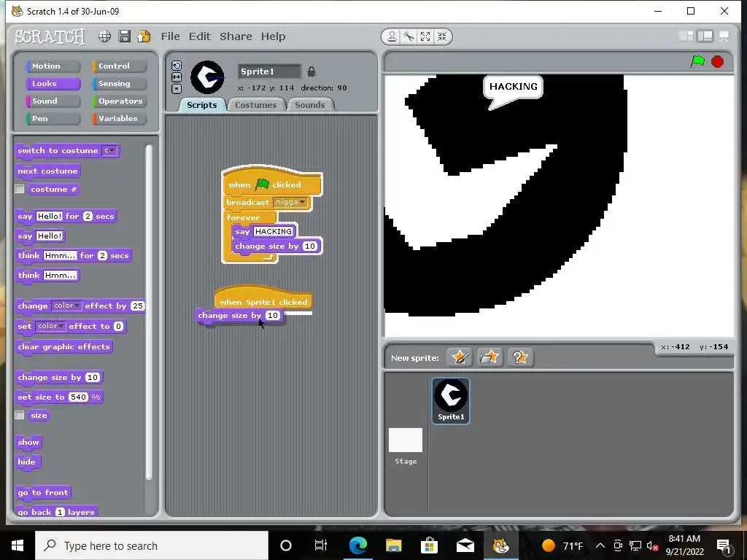Screen dimensions: 747x560
Task: Open the Motion blocks category
Action: point(53,66)
